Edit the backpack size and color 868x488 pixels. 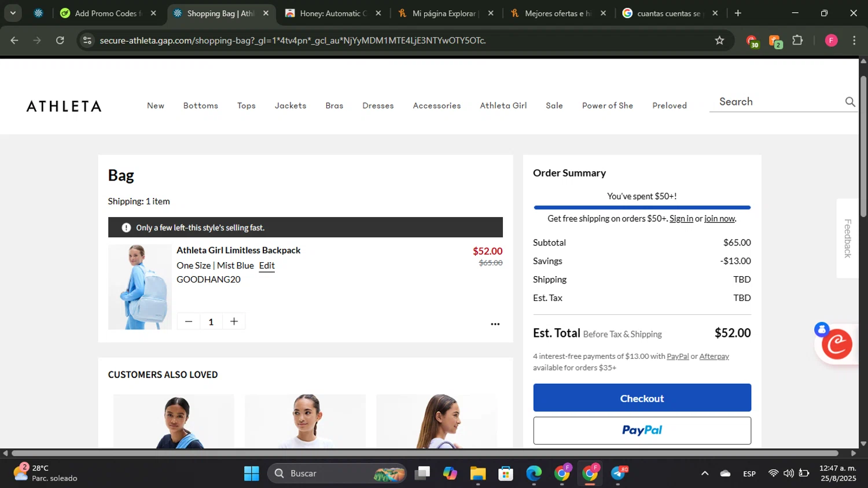[267, 266]
